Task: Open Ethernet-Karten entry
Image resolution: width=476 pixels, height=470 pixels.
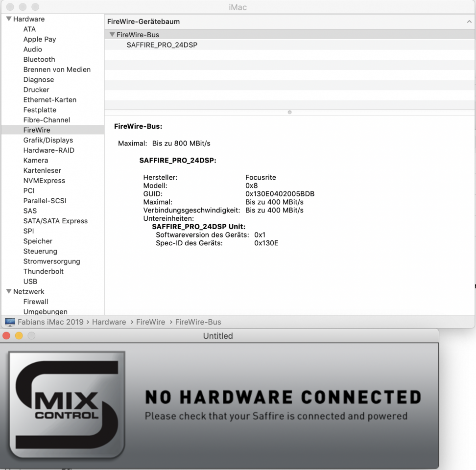Action: pos(50,99)
